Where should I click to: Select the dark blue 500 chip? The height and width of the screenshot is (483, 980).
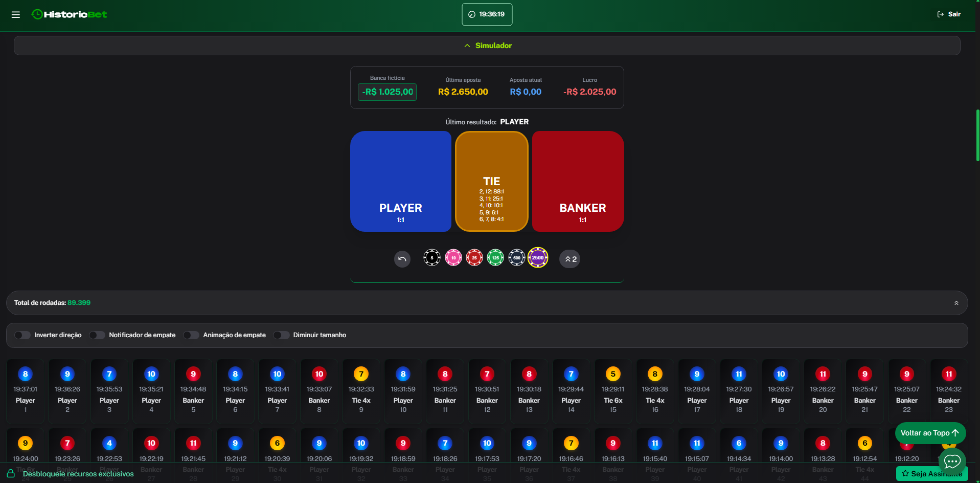pyautogui.click(x=517, y=257)
